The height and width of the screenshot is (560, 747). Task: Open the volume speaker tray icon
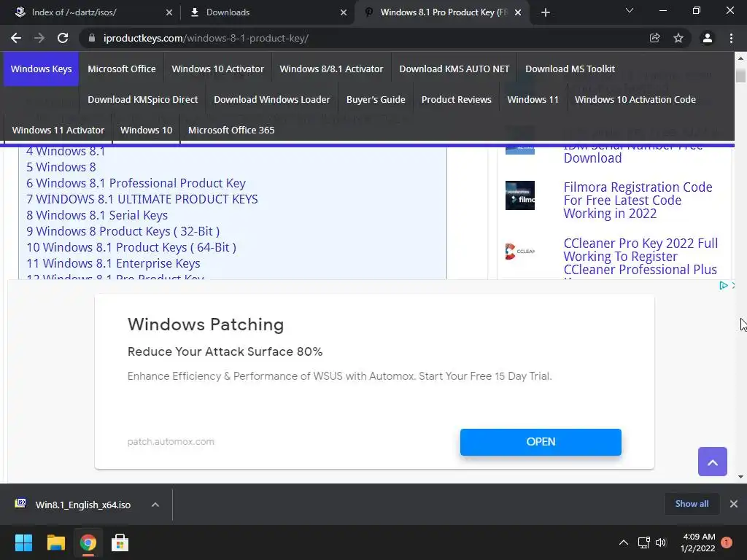(661, 542)
